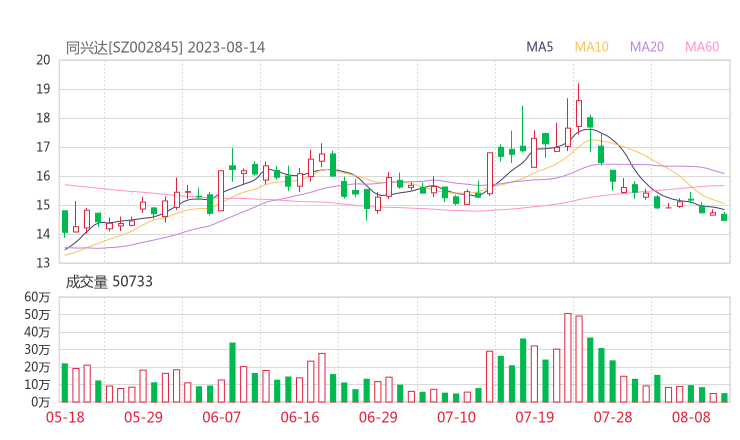Click the 成交量 50733 volume label

pos(109,282)
